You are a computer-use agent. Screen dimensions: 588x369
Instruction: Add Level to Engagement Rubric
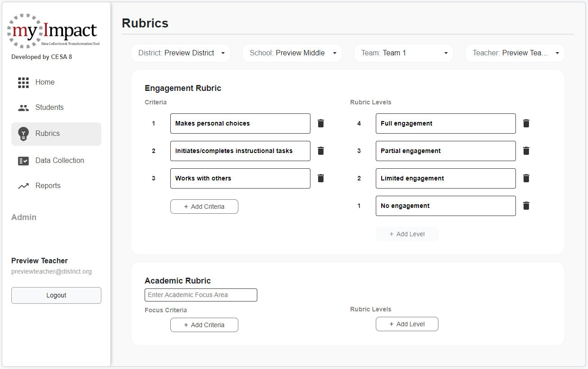coord(407,234)
